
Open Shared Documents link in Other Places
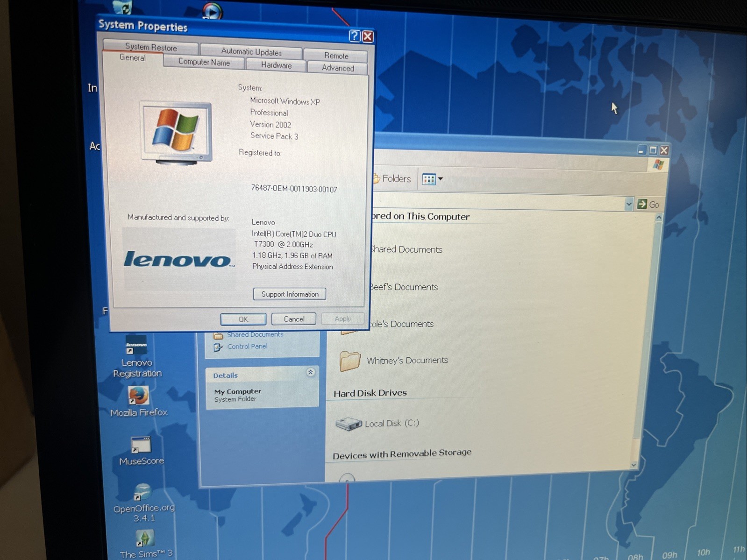click(255, 334)
